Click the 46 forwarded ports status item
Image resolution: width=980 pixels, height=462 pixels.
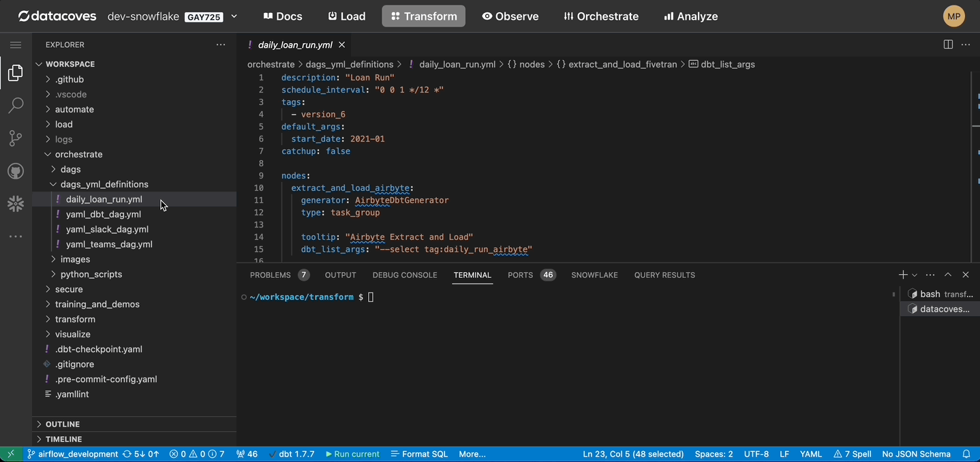(247, 454)
